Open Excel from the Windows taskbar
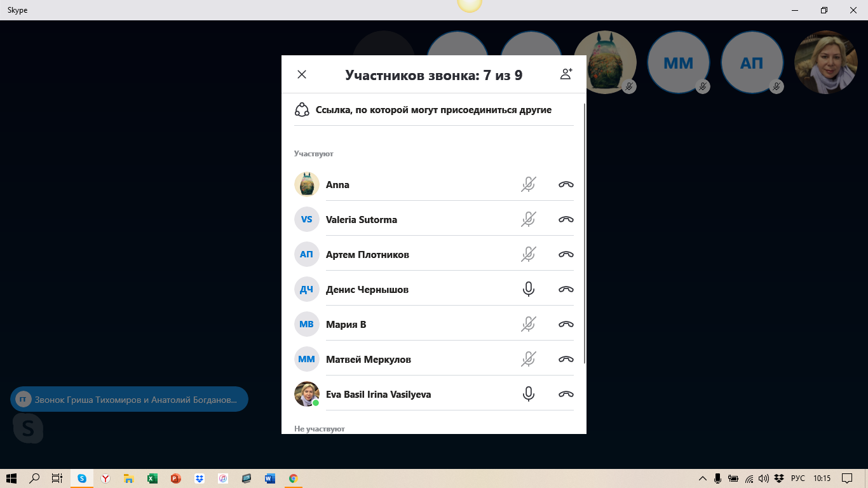The height and width of the screenshot is (488, 868). (x=153, y=478)
